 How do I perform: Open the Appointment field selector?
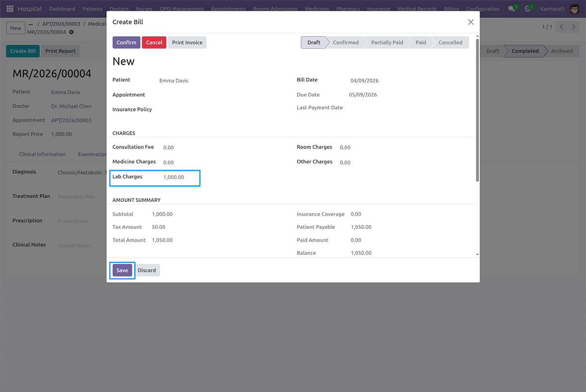194,95
